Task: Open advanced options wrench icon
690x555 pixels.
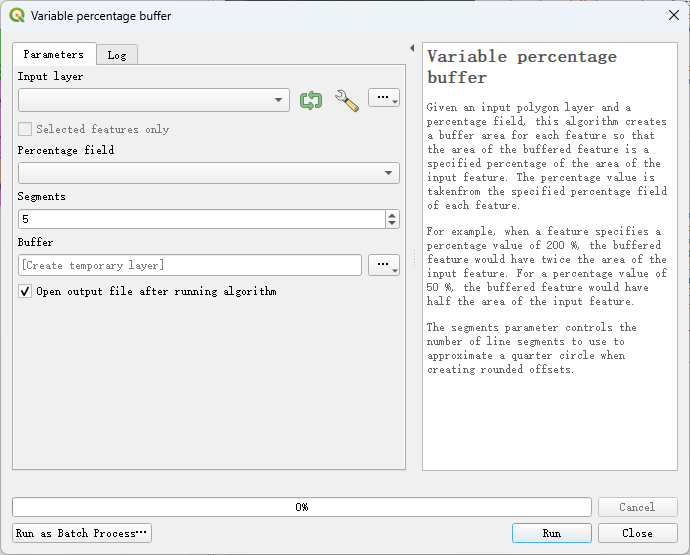Action: [x=347, y=100]
